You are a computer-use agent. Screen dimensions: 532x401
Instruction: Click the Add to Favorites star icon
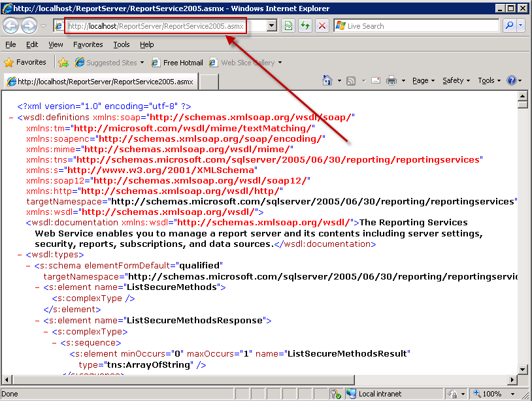[63, 63]
